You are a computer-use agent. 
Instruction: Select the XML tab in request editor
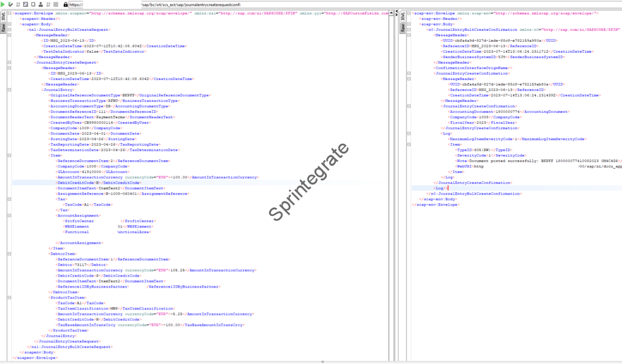pos(3,16)
